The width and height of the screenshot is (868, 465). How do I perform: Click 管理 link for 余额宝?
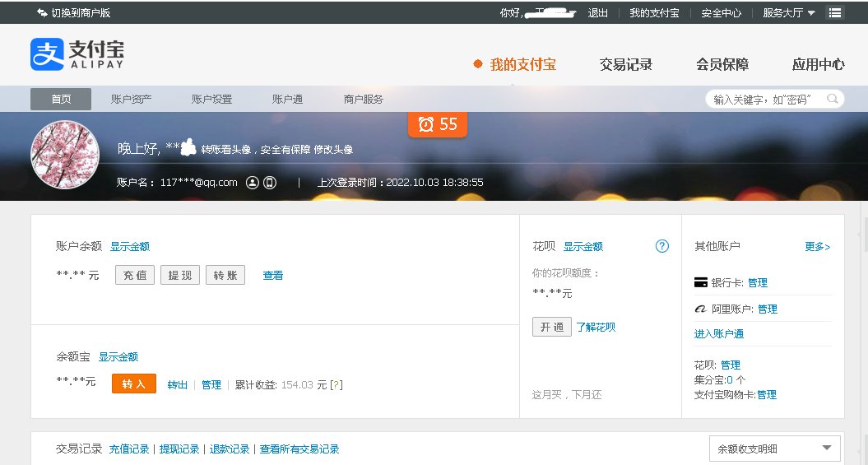pos(211,384)
